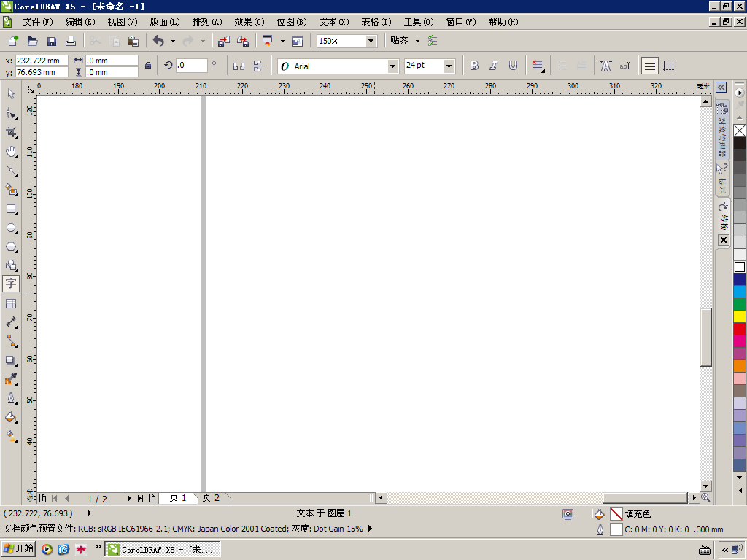The width and height of the screenshot is (747, 560).
Task: Switch to the 页 2 tab
Action: click(x=211, y=497)
